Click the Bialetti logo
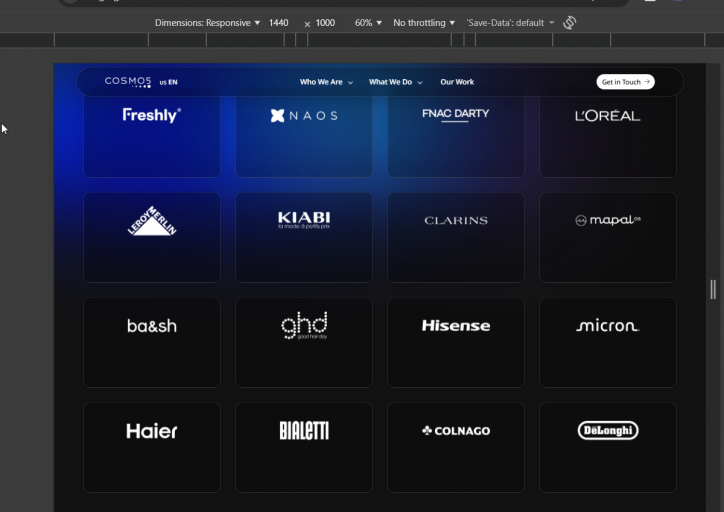 (x=304, y=430)
